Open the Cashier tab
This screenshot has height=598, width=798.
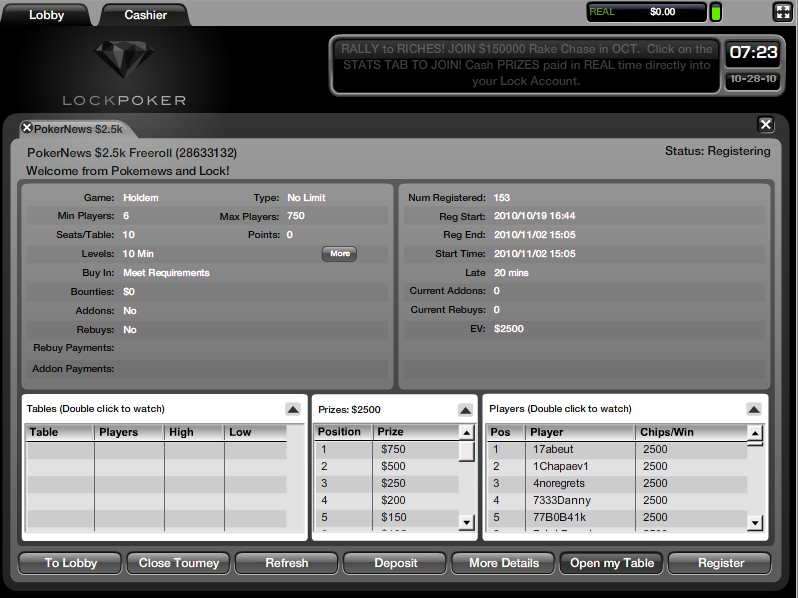[x=145, y=15]
